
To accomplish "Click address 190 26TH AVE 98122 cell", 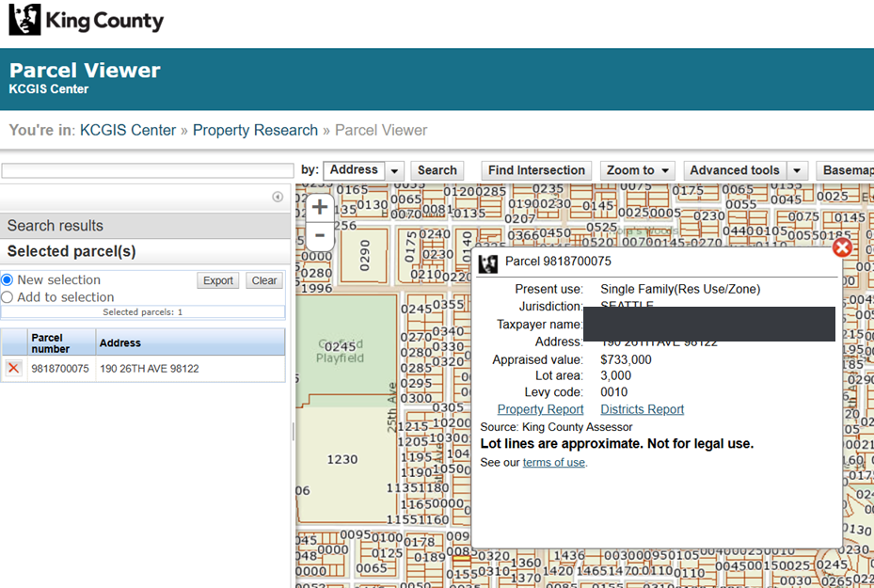I will (x=190, y=369).
